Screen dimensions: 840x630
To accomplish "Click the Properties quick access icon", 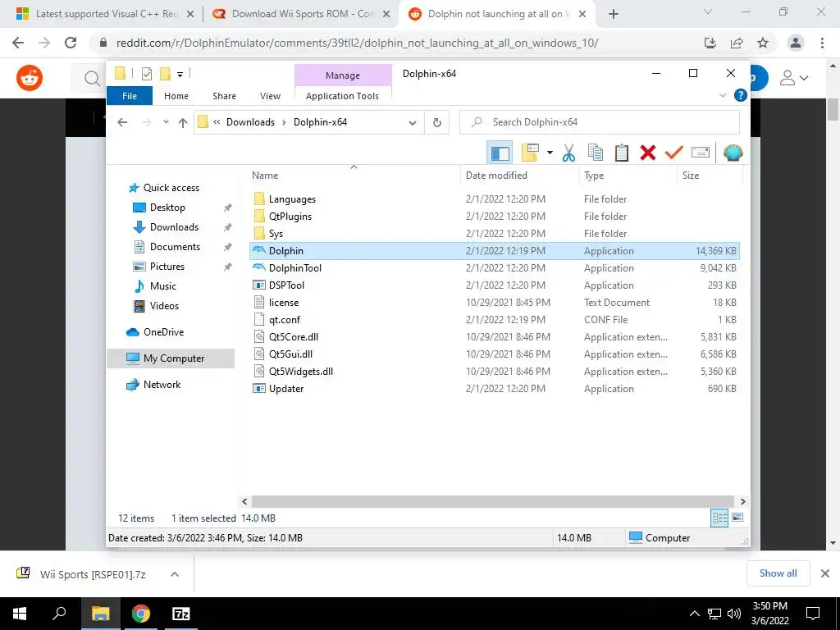I will click(x=146, y=74).
